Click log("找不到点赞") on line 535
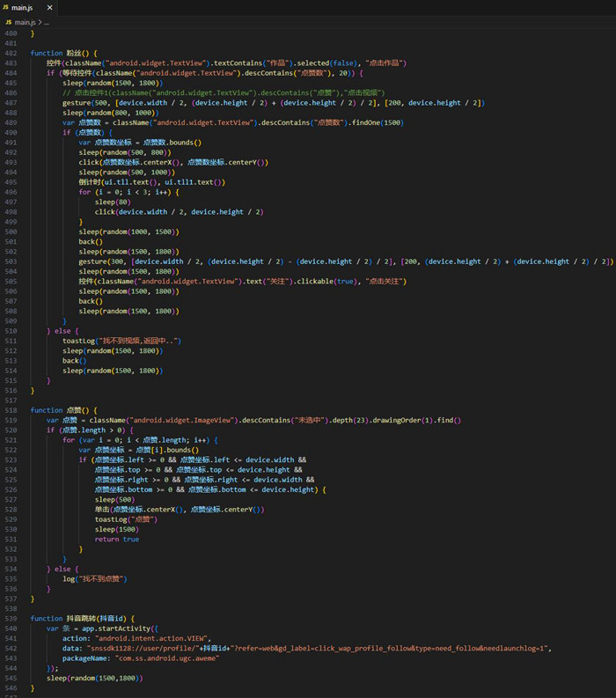 pos(95,579)
